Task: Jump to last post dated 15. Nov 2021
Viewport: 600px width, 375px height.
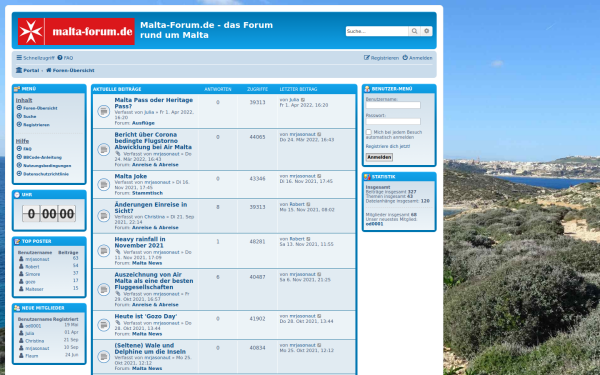Action: pos(308,204)
